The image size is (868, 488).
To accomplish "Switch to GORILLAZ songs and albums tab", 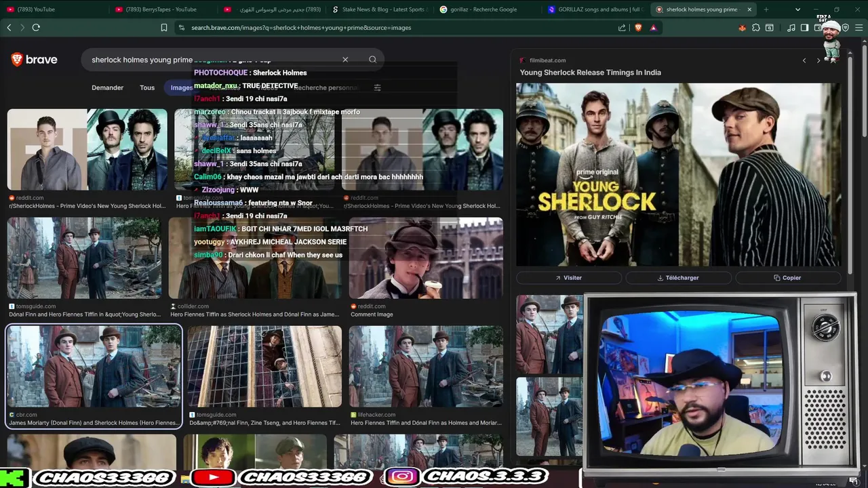I will pos(595,9).
